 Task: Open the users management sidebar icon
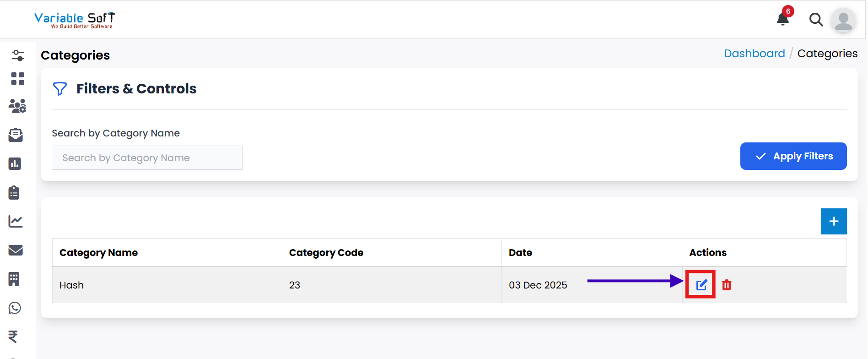(17, 106)
